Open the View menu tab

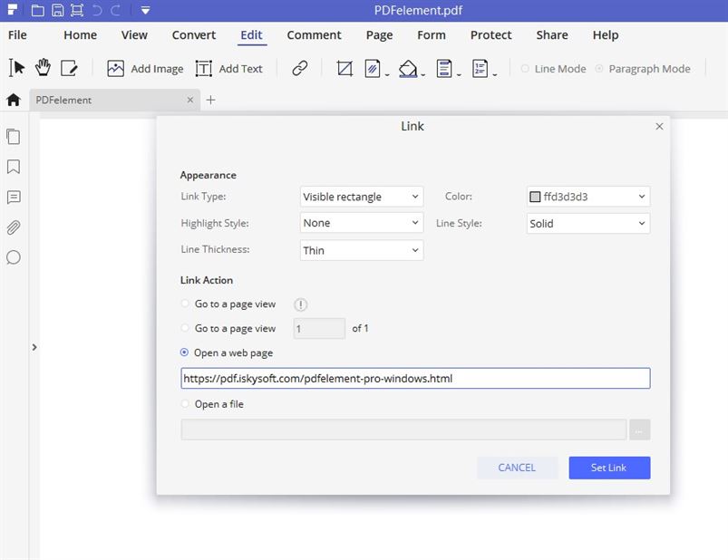tap(134, 35)
